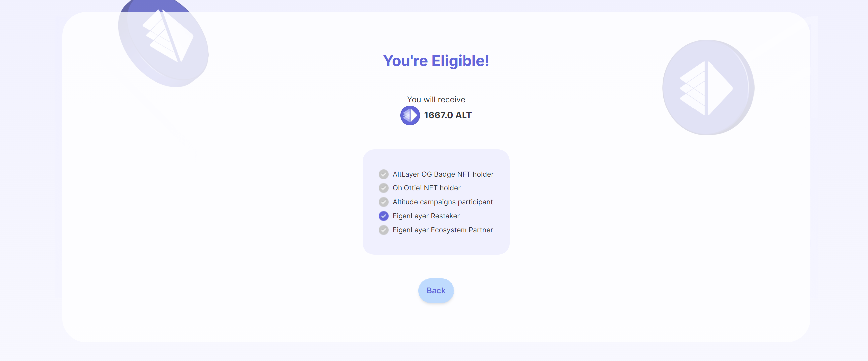Click the word ALT after 1667.0
868x361 pixels.
pyautogui.click(x=463, y=115)
